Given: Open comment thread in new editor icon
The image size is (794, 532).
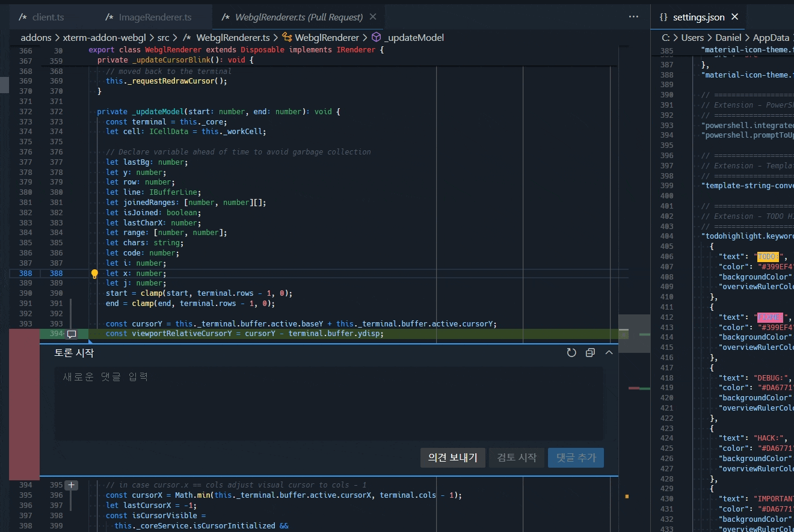Looking at the screenshot, I should pyautogui.click(x=590, y=352).
